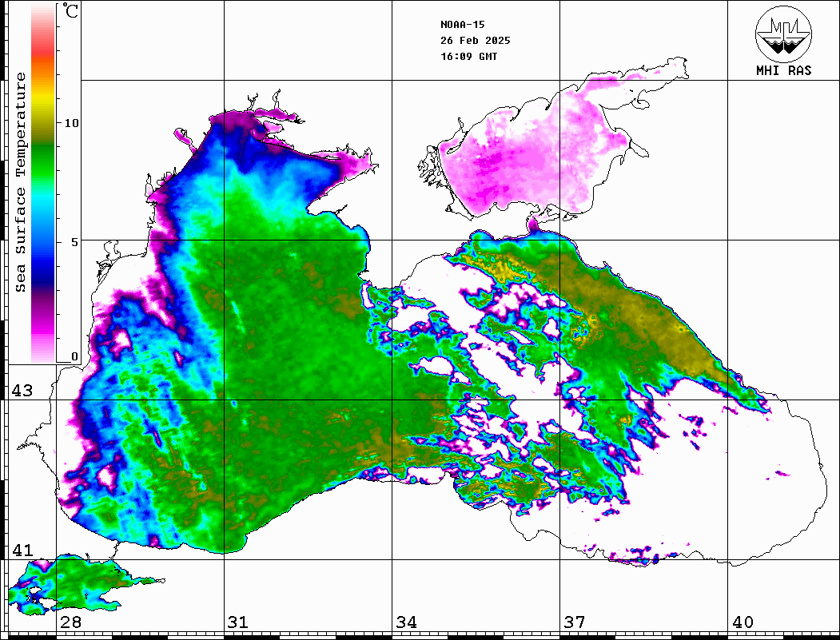Click the time '16:09 GMT'
Screen dimensions: 840x640
click(x=469, y=57)
